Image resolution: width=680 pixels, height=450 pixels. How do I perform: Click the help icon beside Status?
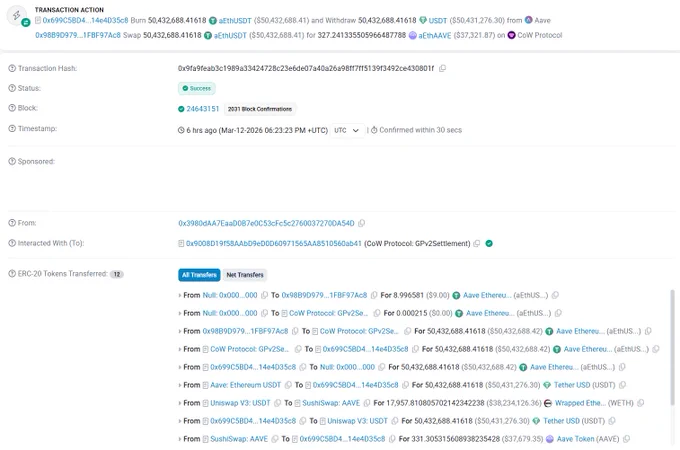(x=12, y=88)
